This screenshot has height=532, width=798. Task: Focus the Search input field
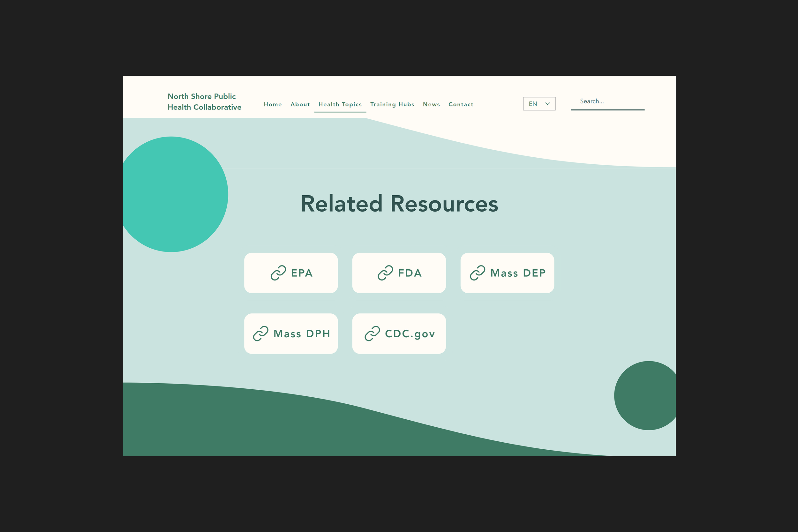(x=607, y=101)
